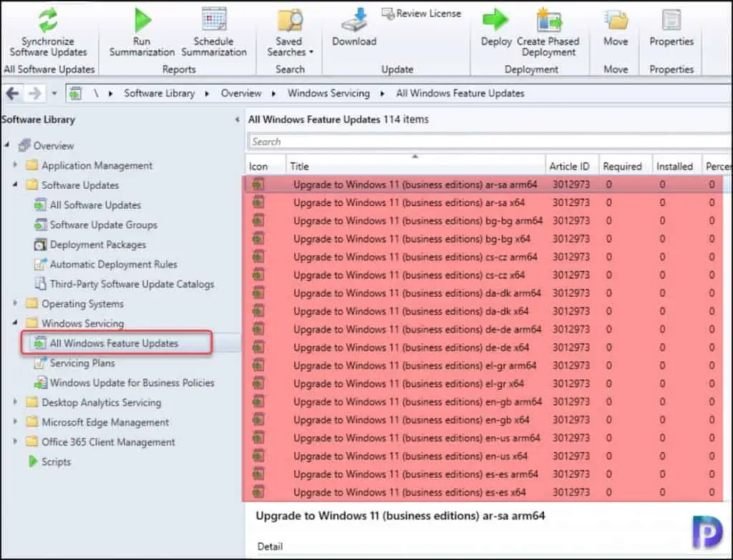Sort by Required column header

tap(626, 166)
